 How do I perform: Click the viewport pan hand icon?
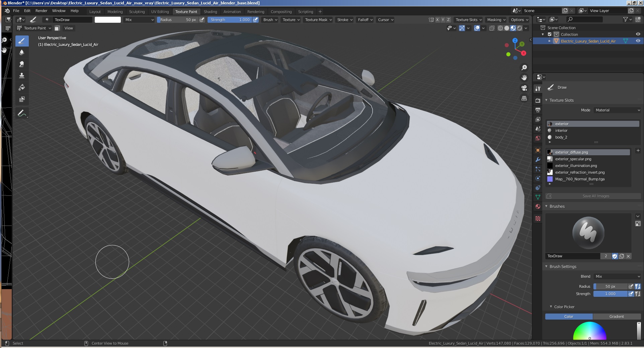pyautogui.click(x=524, y=78)
